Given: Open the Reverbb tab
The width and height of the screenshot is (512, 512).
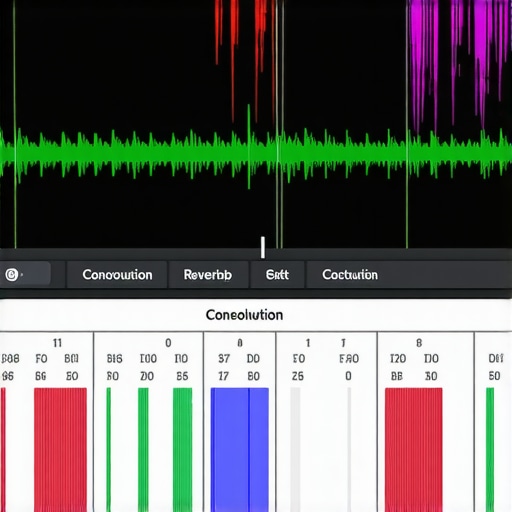Looking at the screenshot, I should click(x=208, y=275).
